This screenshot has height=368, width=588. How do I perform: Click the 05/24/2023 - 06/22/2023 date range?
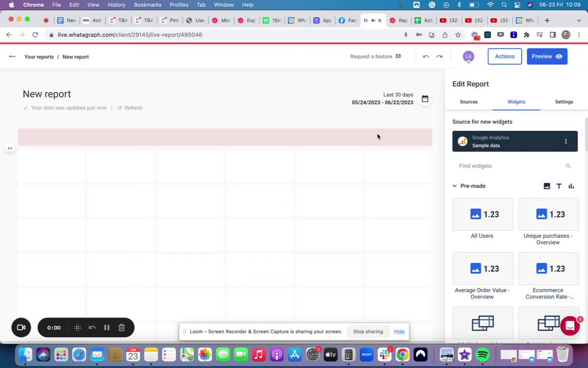click(x=382, y=103)
